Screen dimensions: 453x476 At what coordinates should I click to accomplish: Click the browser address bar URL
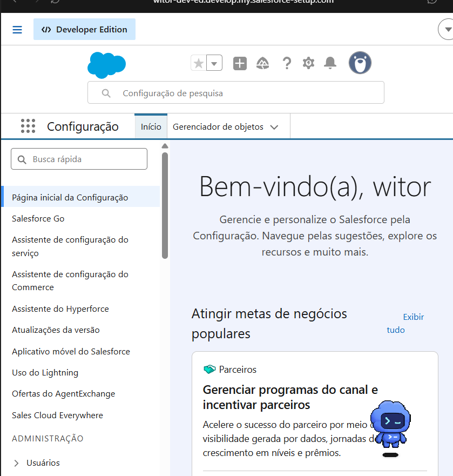tap(244, 2)
